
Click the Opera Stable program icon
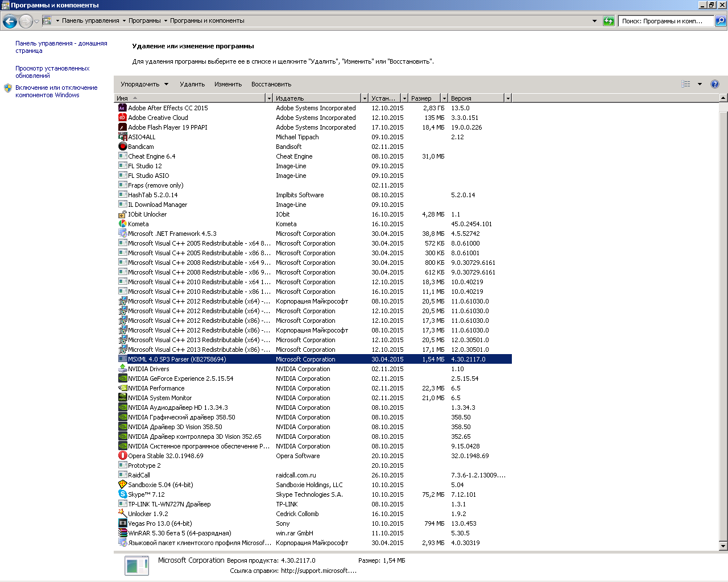[x=122, y=456]
